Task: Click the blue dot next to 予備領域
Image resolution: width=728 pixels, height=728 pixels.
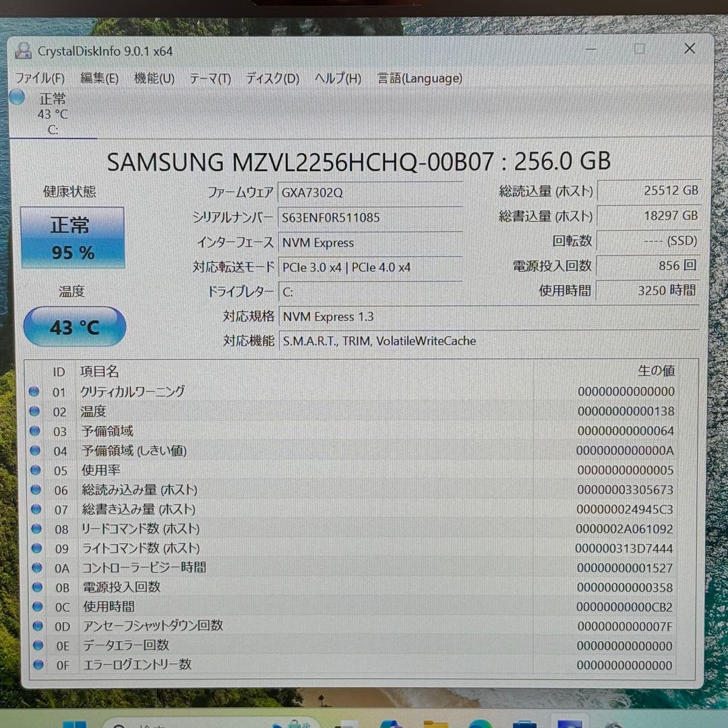Action: pyautogui.click(x=36, y=431)
